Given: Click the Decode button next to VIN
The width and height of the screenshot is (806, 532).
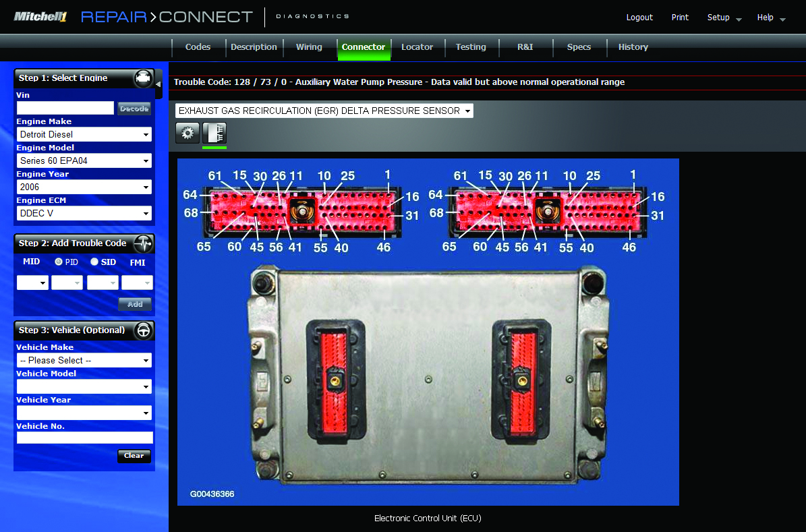Looking at the screenshot, I should 134,107.
